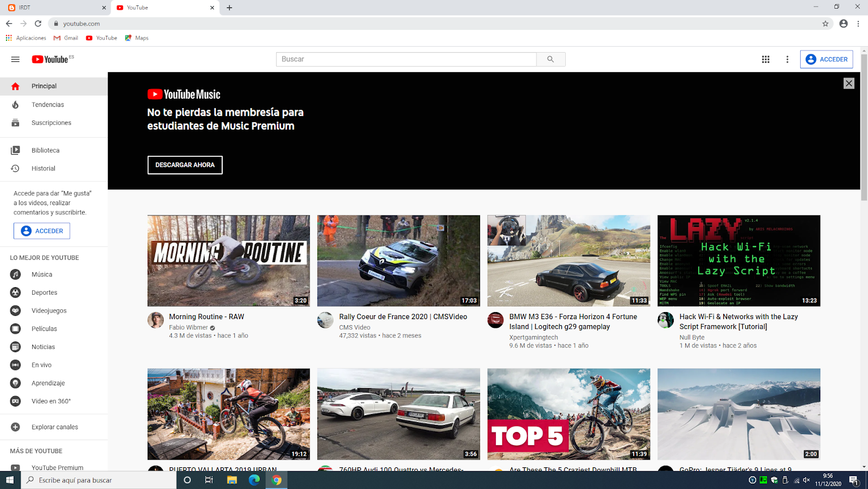This screenshot has height=489, width=868.
Task: Click the Video en 360° icon
Action: point(15,401)
